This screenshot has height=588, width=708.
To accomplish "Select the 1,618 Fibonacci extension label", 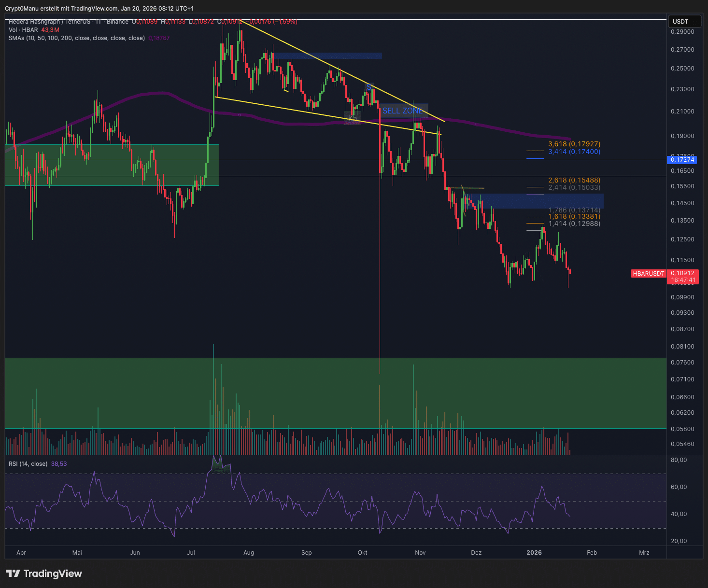I will coord(574,217).
